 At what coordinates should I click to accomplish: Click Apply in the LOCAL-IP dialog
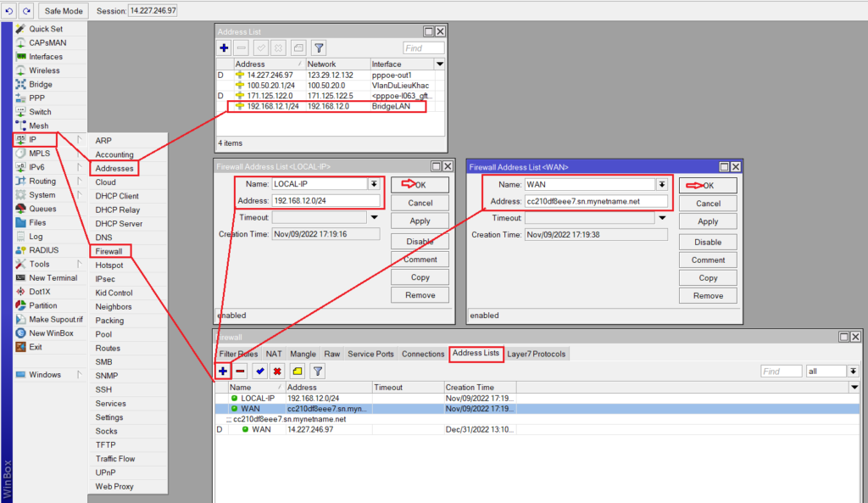click(420, 221)
